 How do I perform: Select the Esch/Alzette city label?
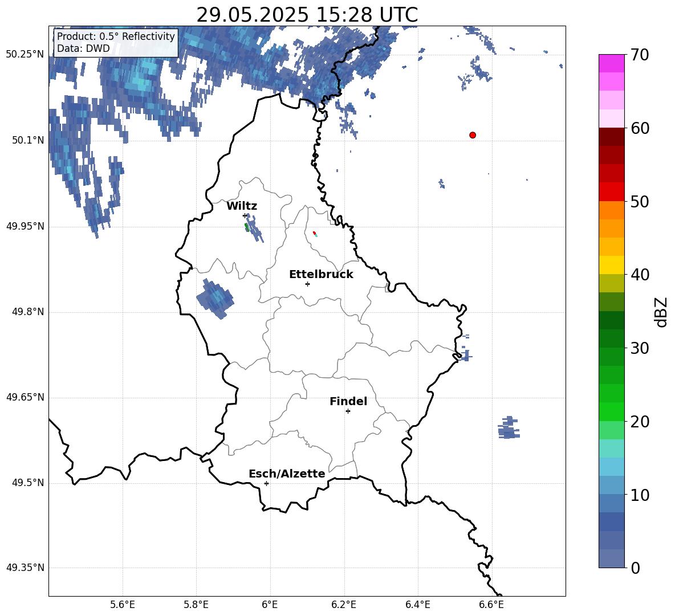pyautogui.click(x=287, y=474)
